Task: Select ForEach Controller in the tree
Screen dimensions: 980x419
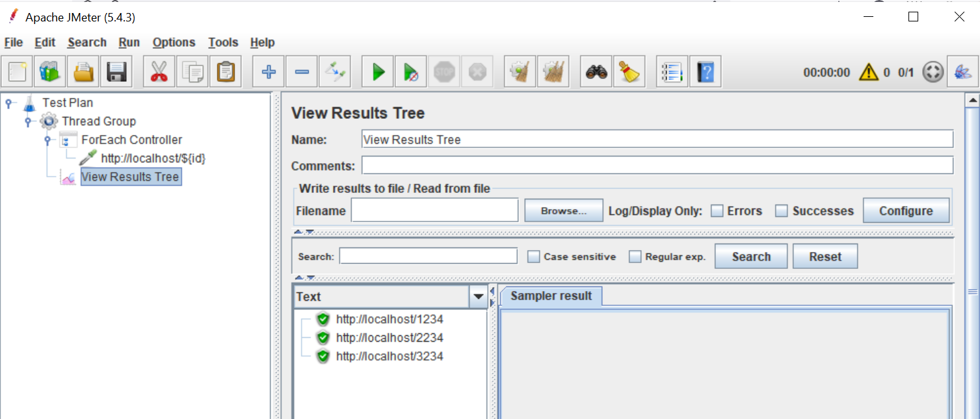Action: click(x=132, y=140)
